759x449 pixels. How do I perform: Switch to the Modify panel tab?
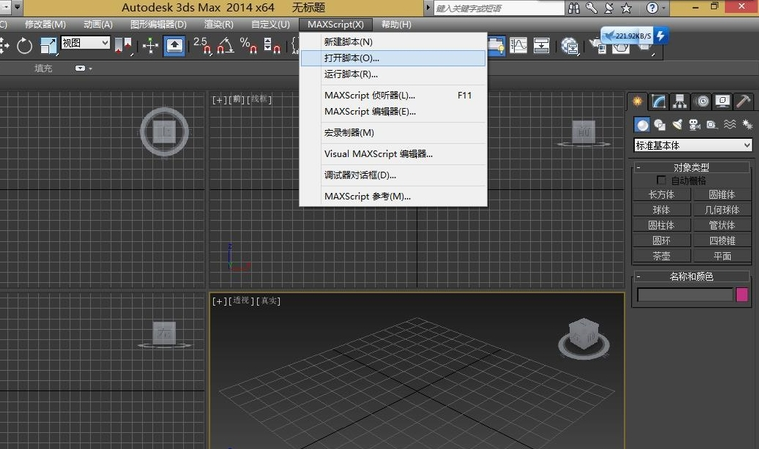tap(658, 101)
